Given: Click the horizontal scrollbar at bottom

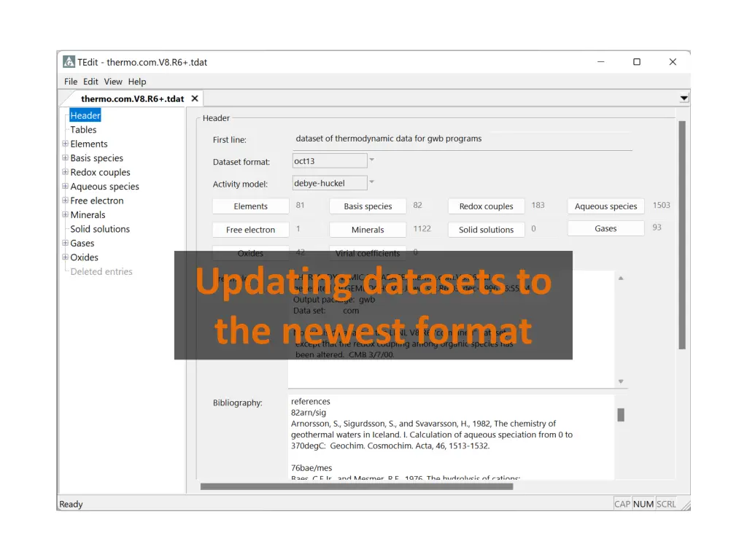Looking at the screenshot, I should (356, 486).
